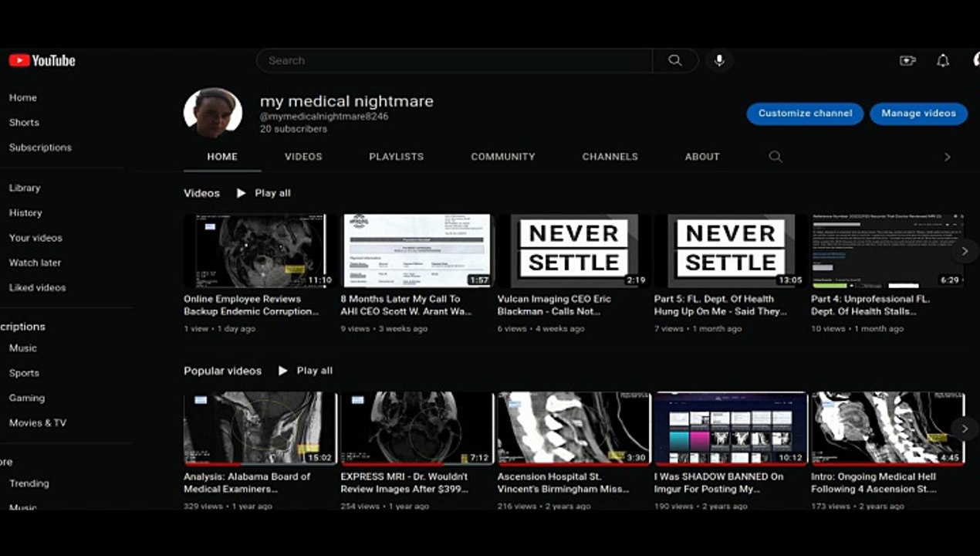
Task: Select Sports in the sidebar
Action: 24,373
